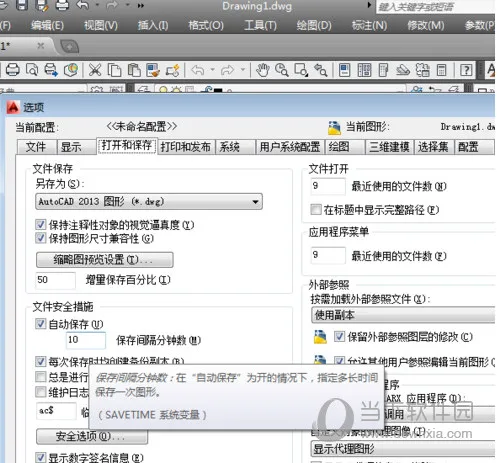Click 文件打开 recent files count field
497x463 pixels.
pyautogui.click(x=328, y=186)
